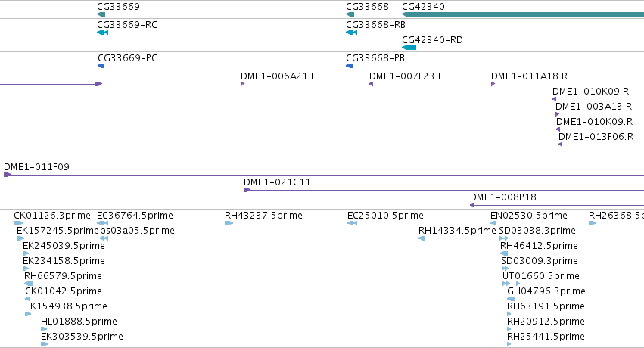Click the DME1-013F06.R marker
Viewport: 644px width, 348px height.
(x=560, y=144)
